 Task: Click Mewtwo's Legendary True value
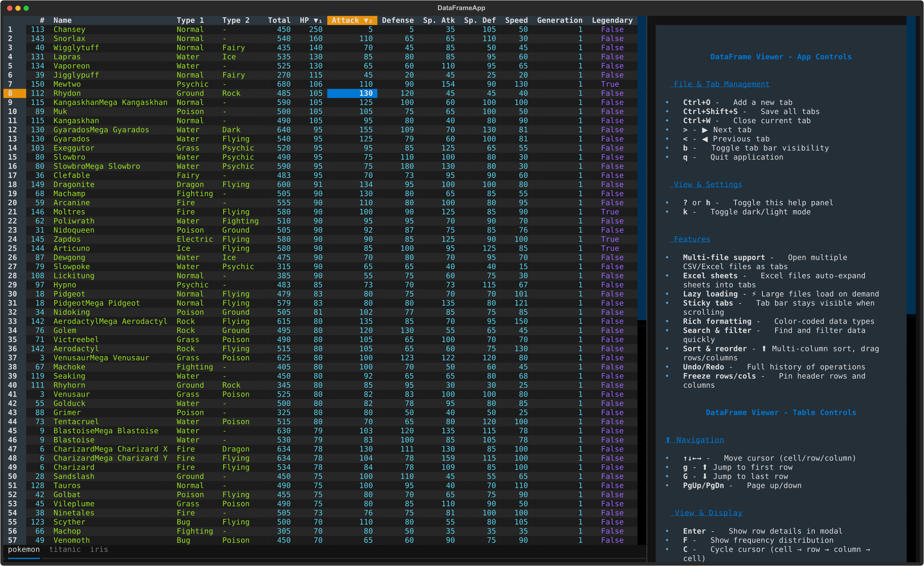tap(610, 84)
